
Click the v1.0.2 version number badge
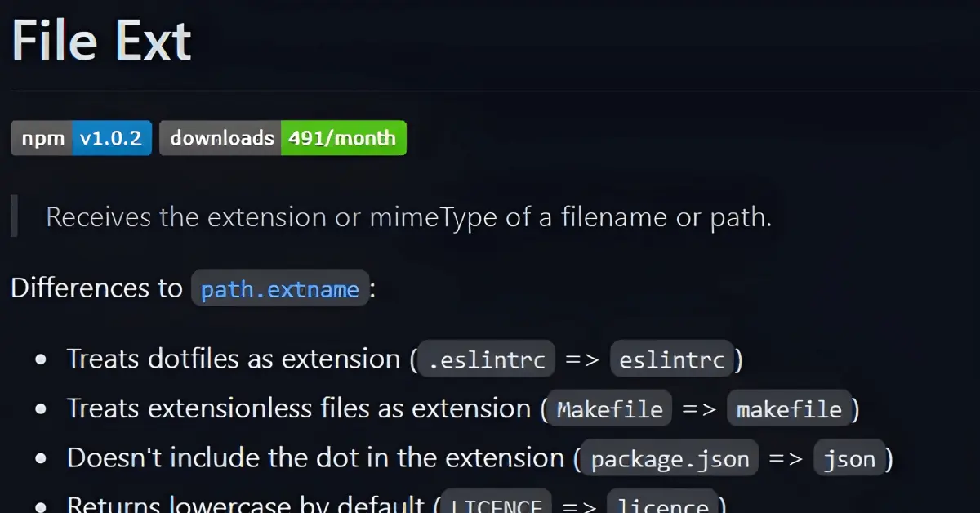click(112, 138)
